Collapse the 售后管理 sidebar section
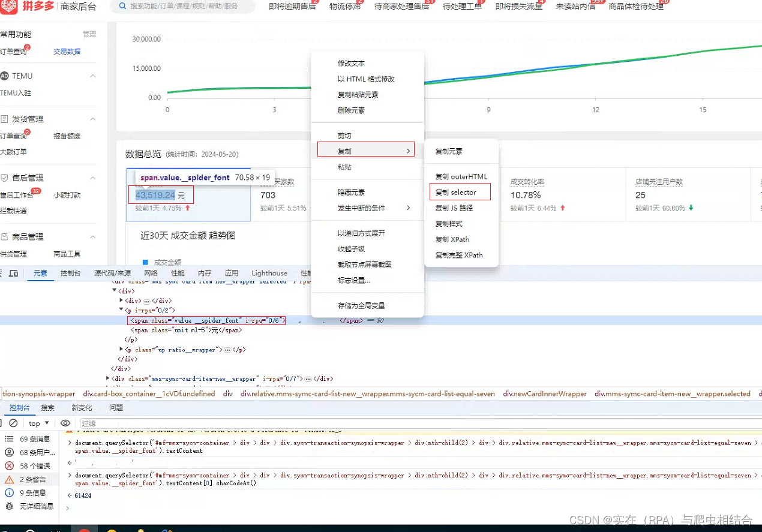 tap(92, 178)
